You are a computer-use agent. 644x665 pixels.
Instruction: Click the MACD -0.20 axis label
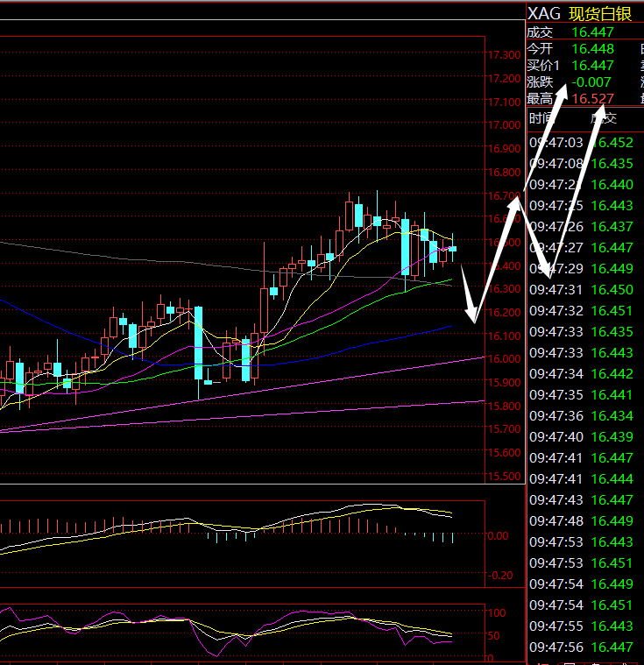[500, 576]
